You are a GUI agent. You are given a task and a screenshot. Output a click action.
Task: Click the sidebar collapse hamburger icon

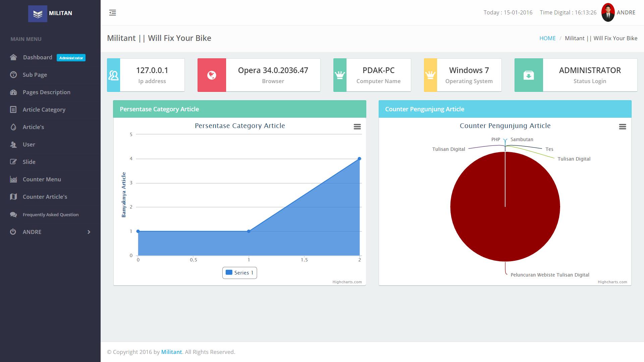coord(112,13)
